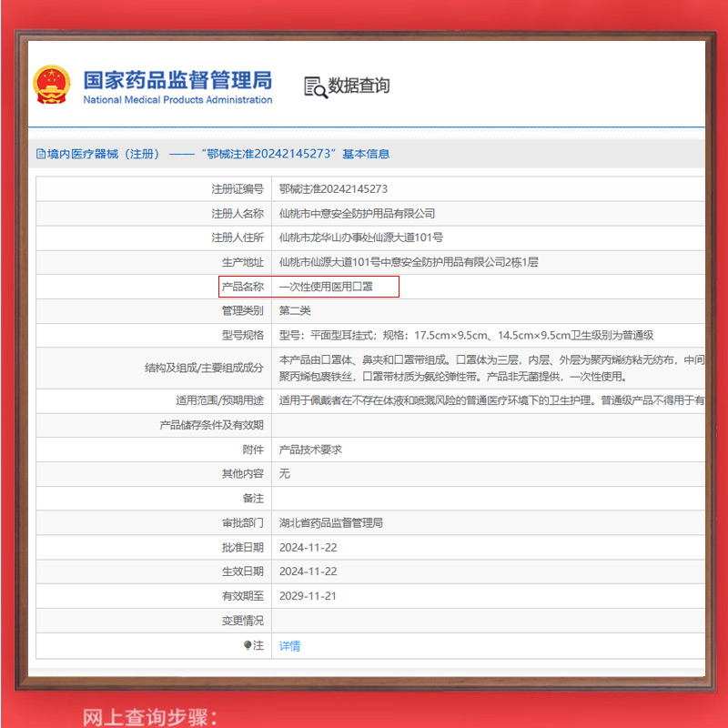Viewport: 728px width, 728px height.
Task: Select usage text starting 适用于佩戴者
Action: pos(491,400)
